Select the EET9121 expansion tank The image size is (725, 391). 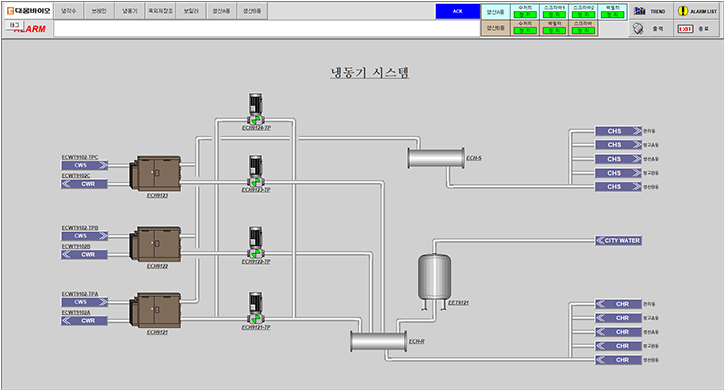pyautogui.click(x=434, y=281)
